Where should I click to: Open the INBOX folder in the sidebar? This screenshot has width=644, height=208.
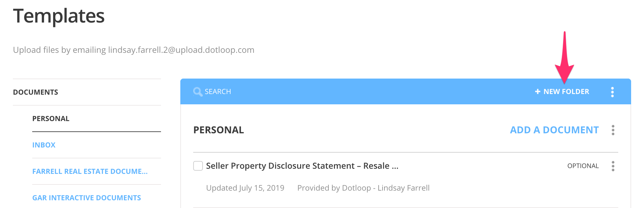pos(43,145)
